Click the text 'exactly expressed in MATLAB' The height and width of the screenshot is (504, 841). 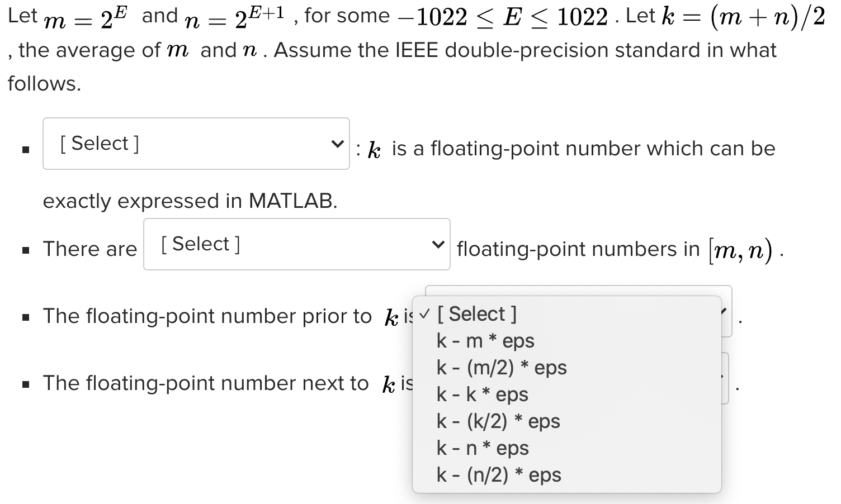click(x=190, y=201)
